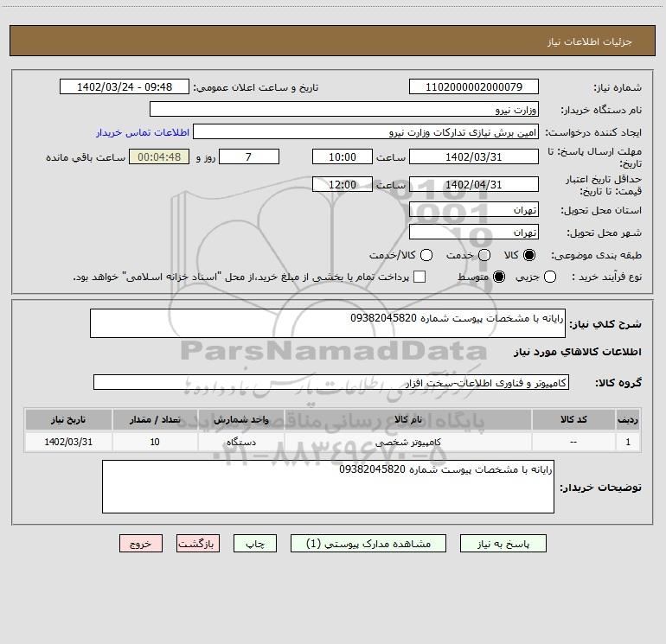The image size is (666, 644).
Task: Select the جزیی purchase type radio
Action: [x=550, y=277]
